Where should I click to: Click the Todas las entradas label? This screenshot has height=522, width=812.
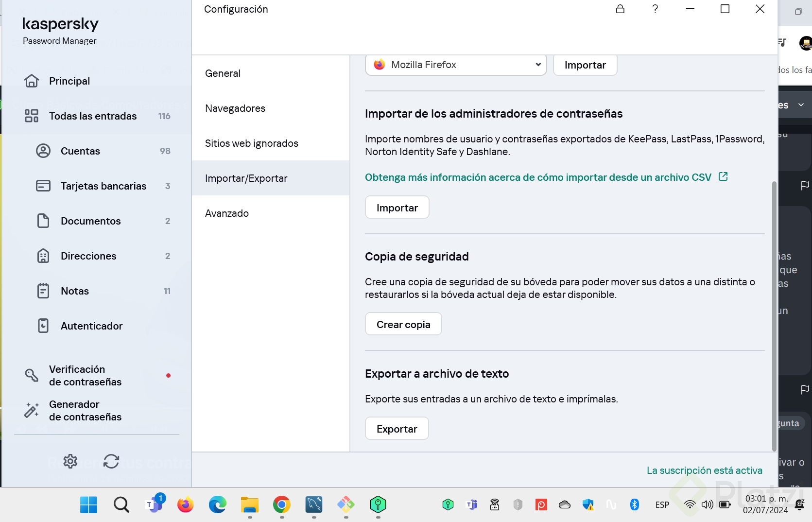tap(93, 116)
